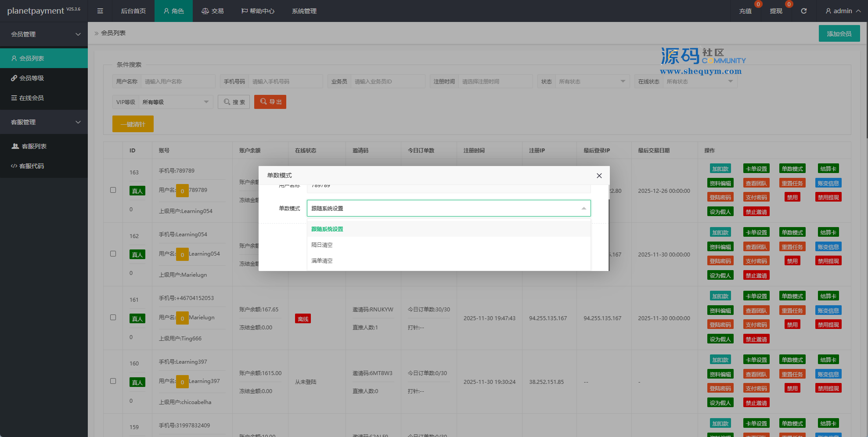868x437 pixels.
Task: Open 客服代码 in the sidebar
Action: [32, 166]
